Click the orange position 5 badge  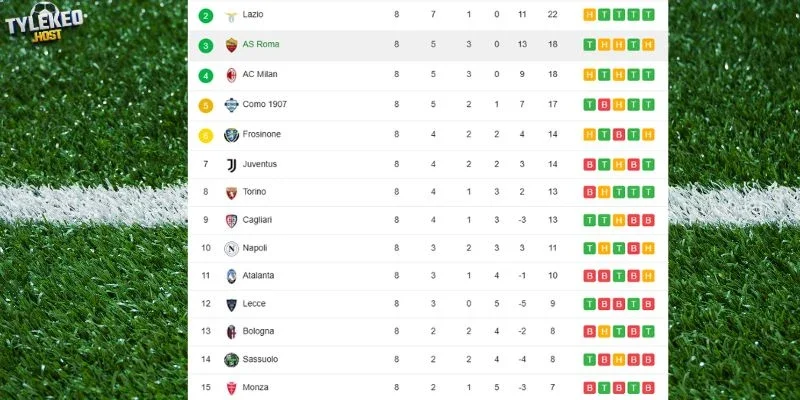point(206,105)
